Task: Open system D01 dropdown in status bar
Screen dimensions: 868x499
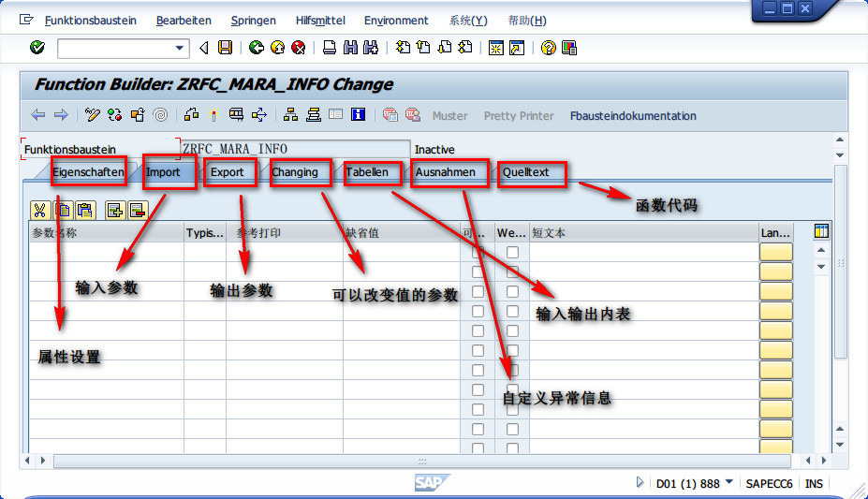Action: 729,482
